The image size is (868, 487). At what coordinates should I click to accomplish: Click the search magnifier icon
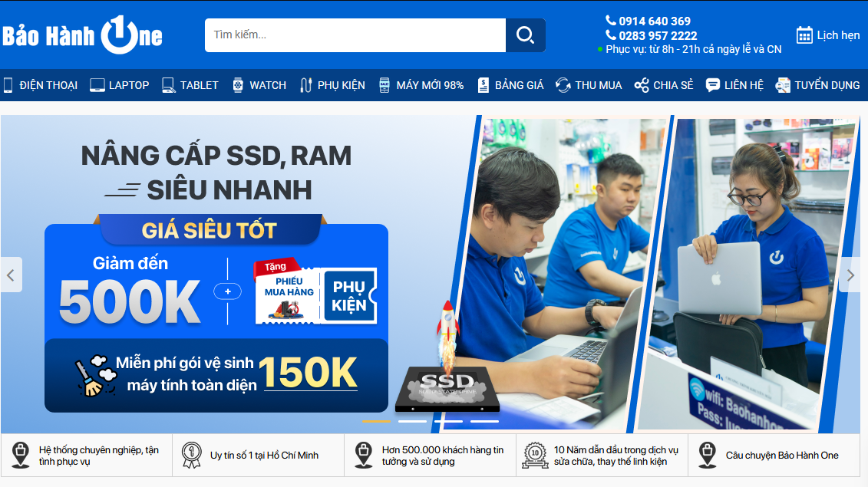click(x=525, y=35)
